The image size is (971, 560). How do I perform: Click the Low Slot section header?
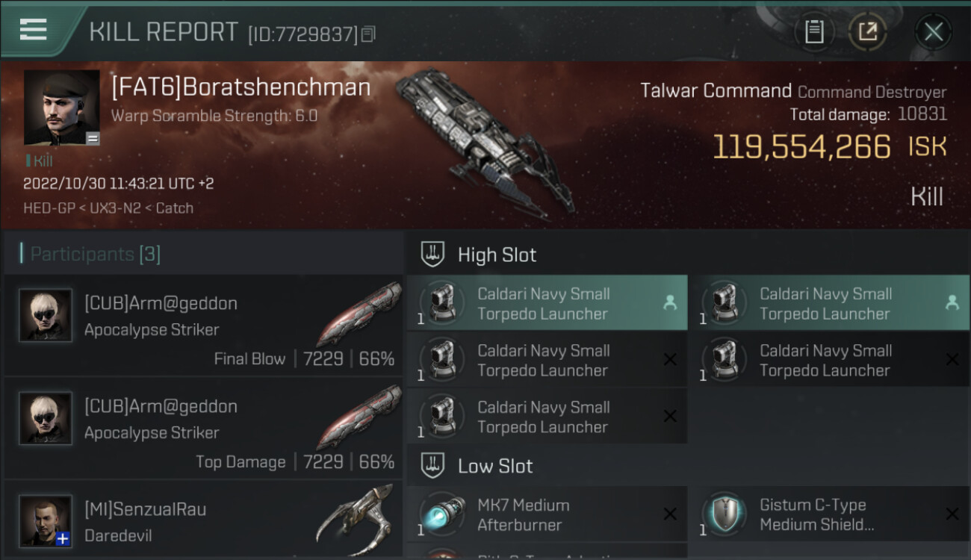495,466
